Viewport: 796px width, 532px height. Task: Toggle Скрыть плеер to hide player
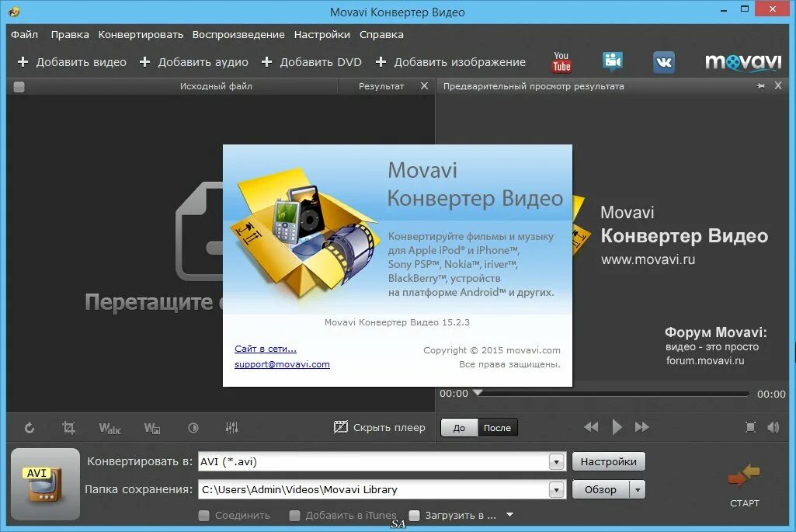point(379,427)
